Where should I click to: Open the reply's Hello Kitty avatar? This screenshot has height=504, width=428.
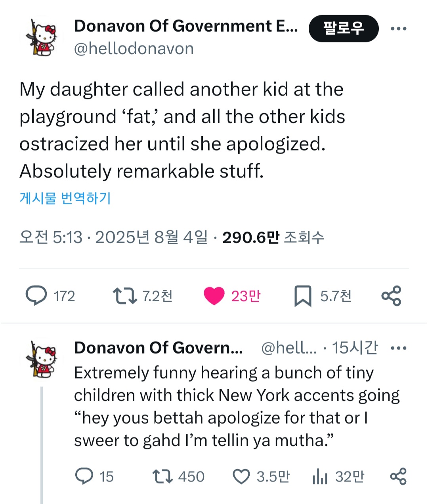click(x=41, y=359)
